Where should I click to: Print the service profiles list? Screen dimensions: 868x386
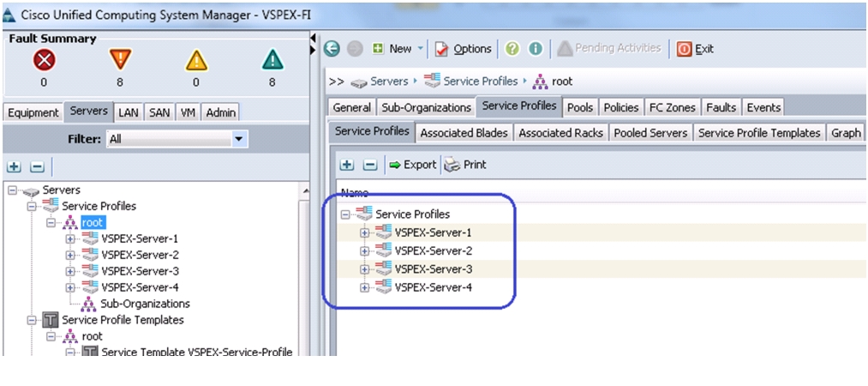click(x=465, y=165)
